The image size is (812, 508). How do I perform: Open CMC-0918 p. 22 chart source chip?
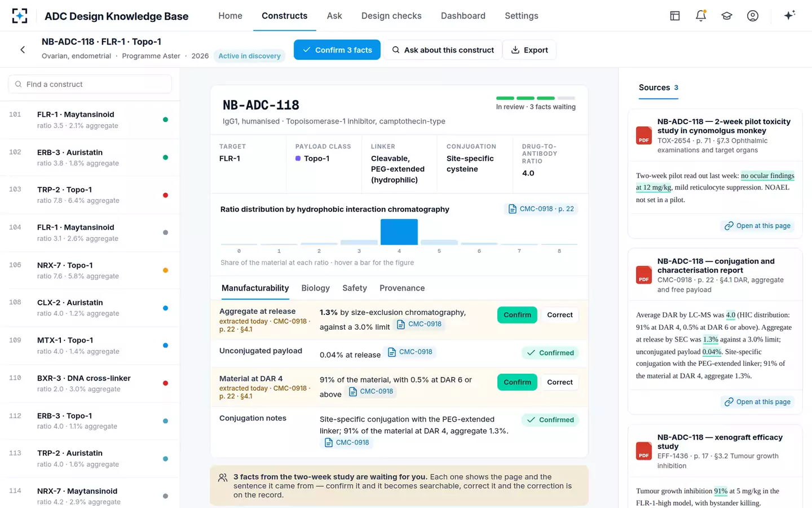pos(541,209)
